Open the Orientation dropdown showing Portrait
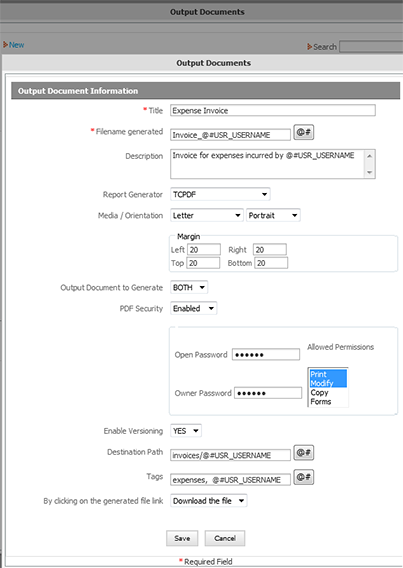The width and height of the screenshot is (403, 568). coord(273,216)
